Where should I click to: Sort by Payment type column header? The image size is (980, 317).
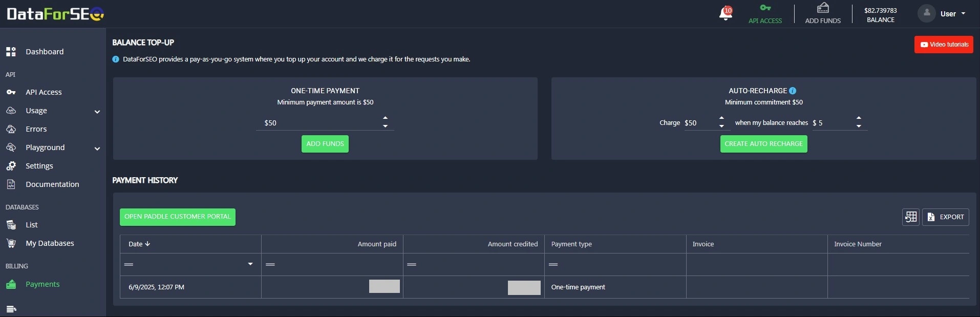pyautogui.click(x=615, y=244)
